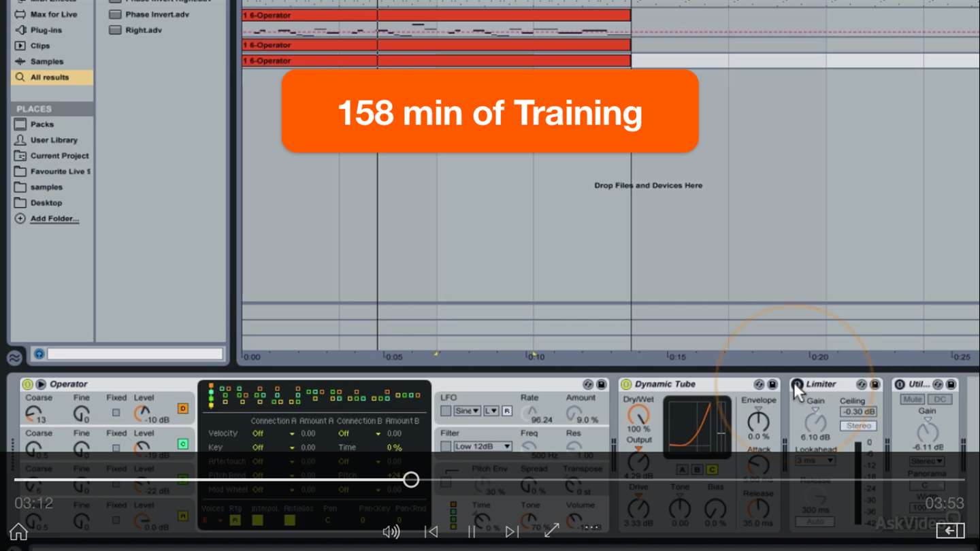Toggle the Dynamic Tube activator button
This screenshot has height=551, width=980.
(626, 384)
